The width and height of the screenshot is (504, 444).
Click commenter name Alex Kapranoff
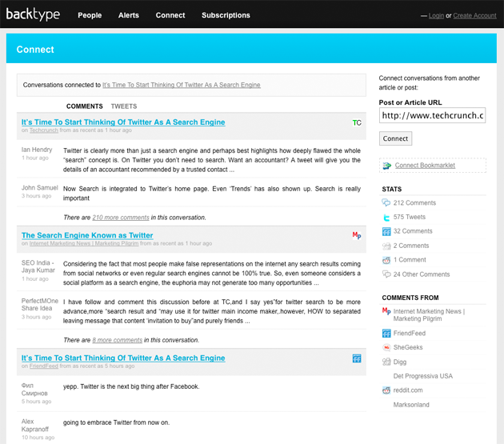(x=34, y=425)
